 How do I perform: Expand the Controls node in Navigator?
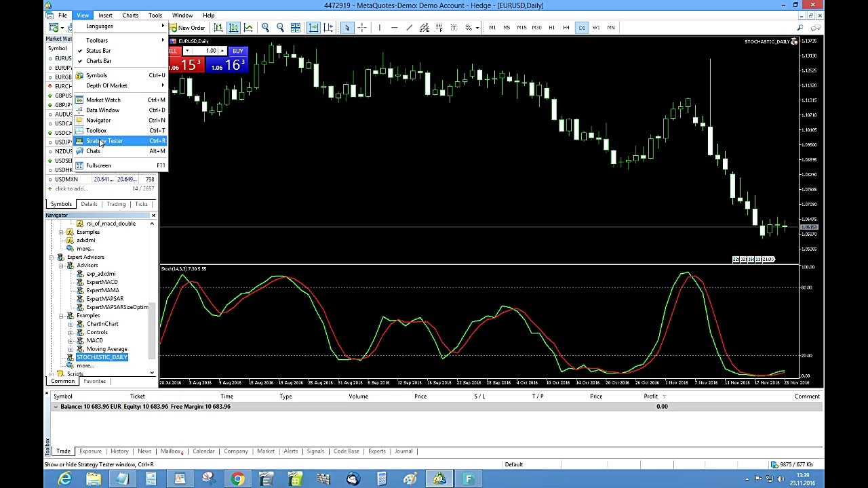tap(71, 332)
